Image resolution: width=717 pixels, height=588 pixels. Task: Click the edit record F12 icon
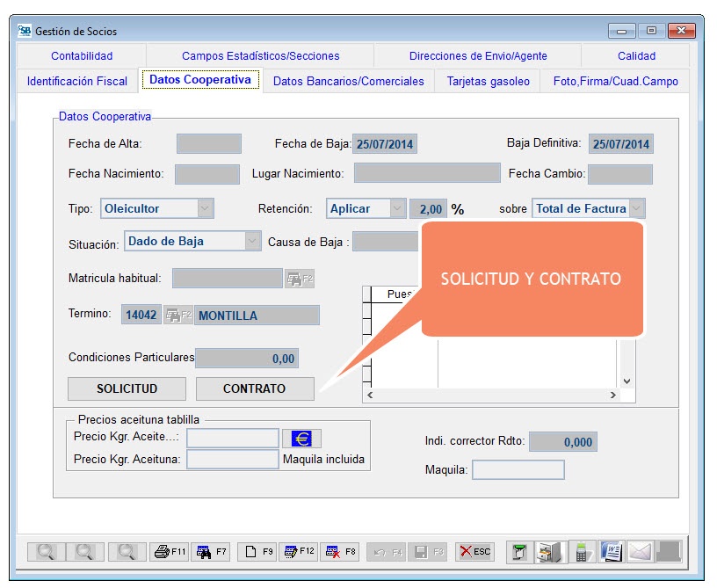click(299, 552)
